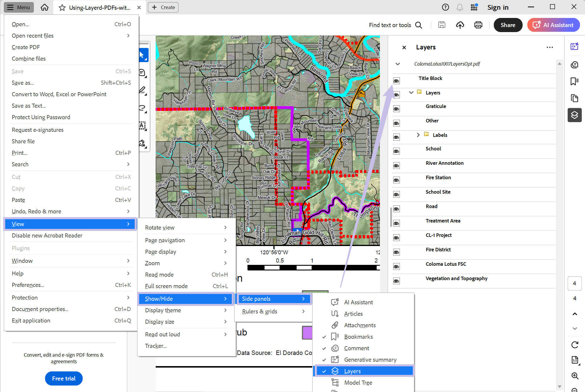Select the annotation selection arrow tool
The image size is (585, 392).
point(143,55)
